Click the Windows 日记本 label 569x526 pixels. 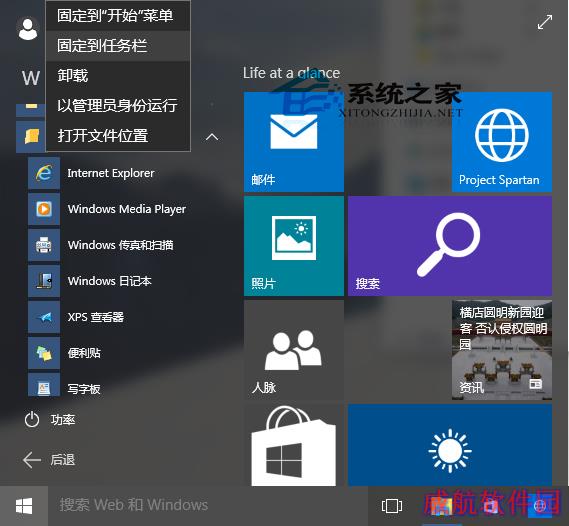(110, 281)
